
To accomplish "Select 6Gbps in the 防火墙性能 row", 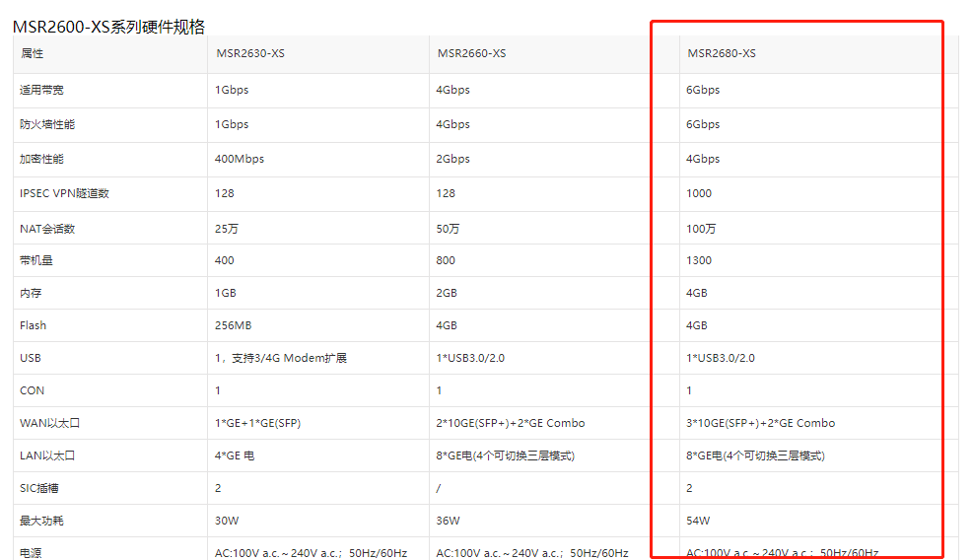I will [703, 124].
